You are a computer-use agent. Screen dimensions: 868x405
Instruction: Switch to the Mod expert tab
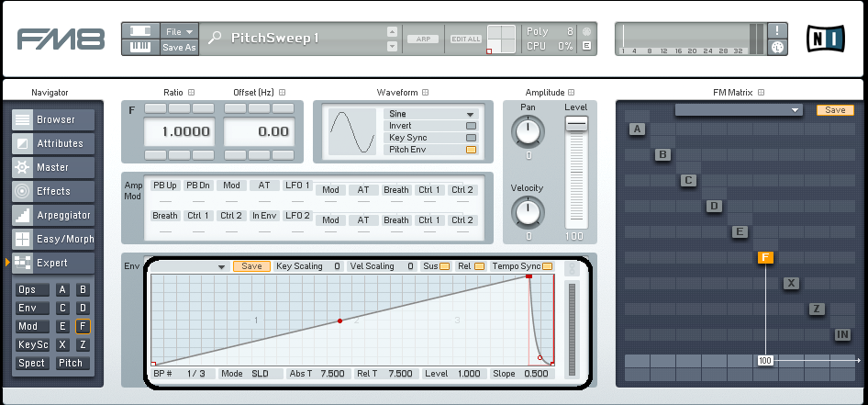pyautogui.click(x=32, y=326)
